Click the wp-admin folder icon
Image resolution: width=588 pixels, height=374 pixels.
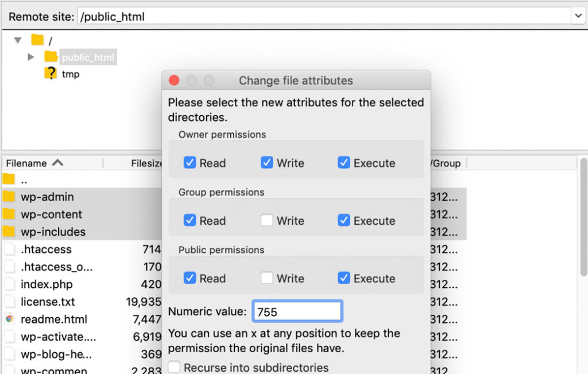(x=10, y=197)
